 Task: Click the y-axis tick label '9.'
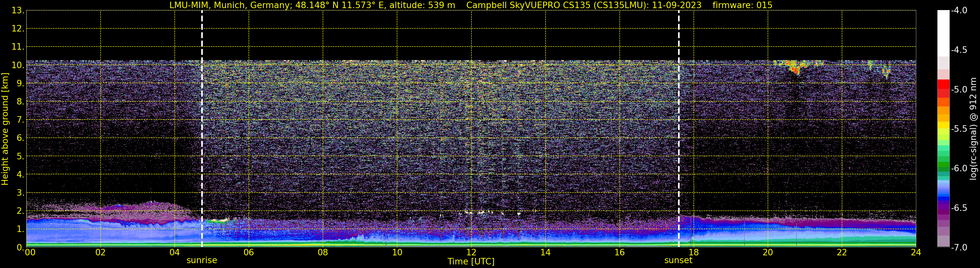tap(20, 83)
